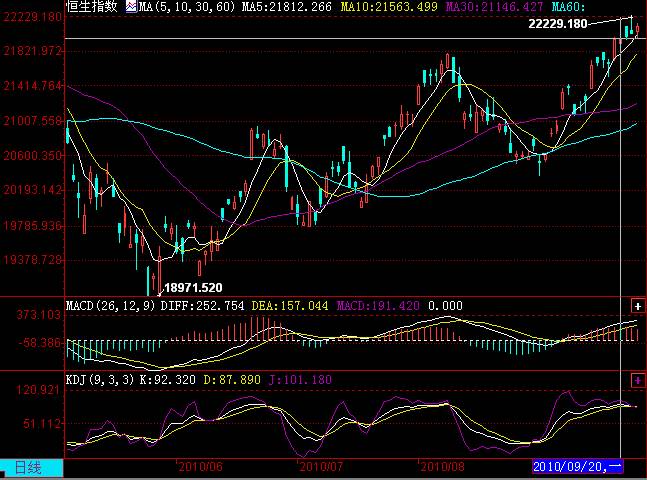This screenshot has height=480, width=647.
Task: Click the MA(5,10,30,60) indicator label
Action: pyautogui.click(x=187, y=7)
